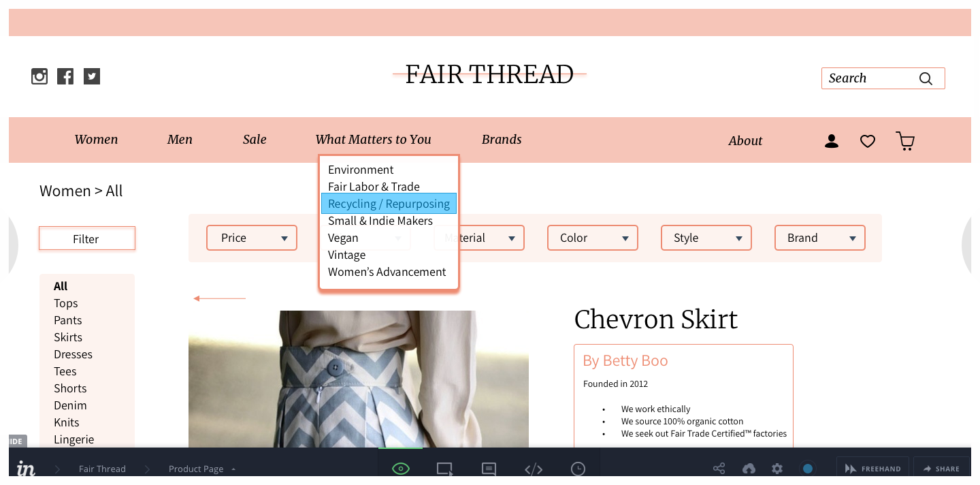This screenshot has height=485, width=980.
Task: Open the Twitter social icon
Action: tap(92, 76)
